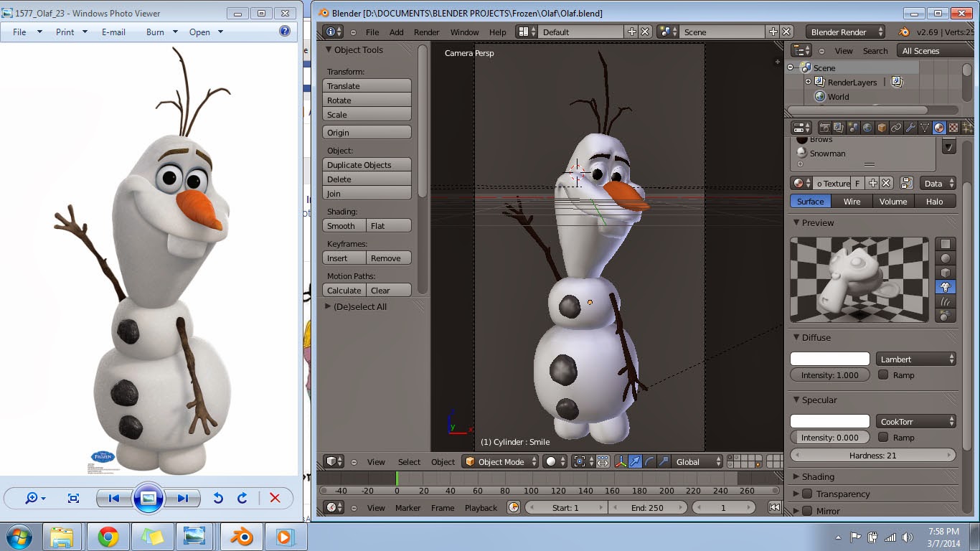The height and width of the screenshot is (551, 980).
Task: Open the Scene properties tab
Action: [x=853, y=128]
